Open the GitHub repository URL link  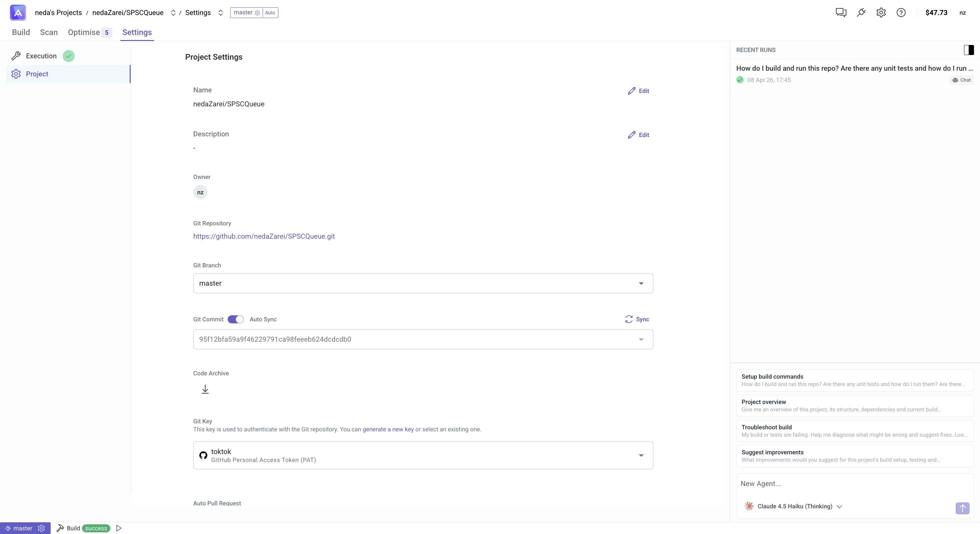pyautogui.click(x=264, y=236)
